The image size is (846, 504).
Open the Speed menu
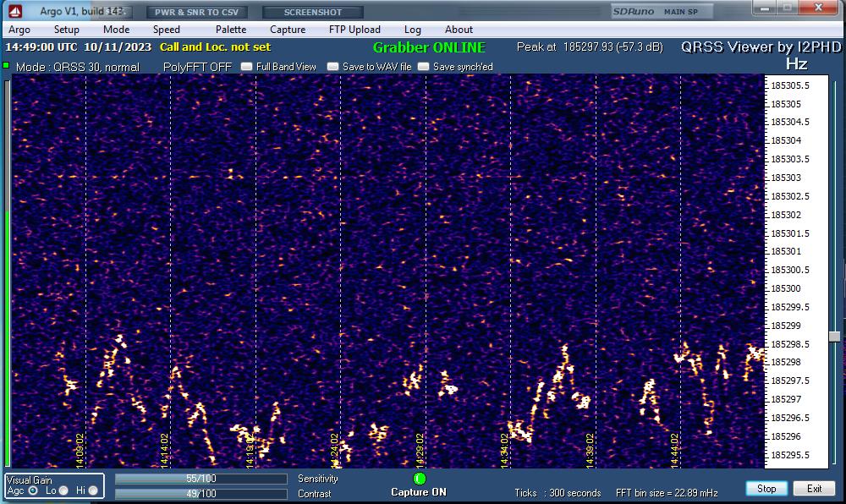166,30
